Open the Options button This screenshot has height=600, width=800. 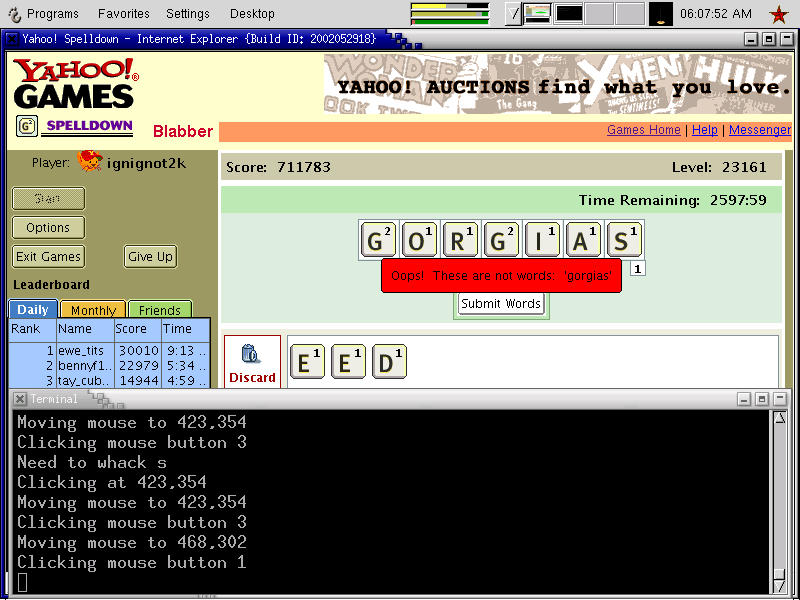click(48, 228)
